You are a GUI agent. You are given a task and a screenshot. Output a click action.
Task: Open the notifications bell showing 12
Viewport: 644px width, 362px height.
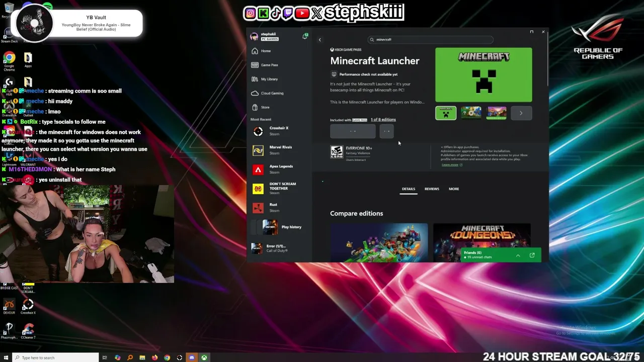[x=305, y=36]
